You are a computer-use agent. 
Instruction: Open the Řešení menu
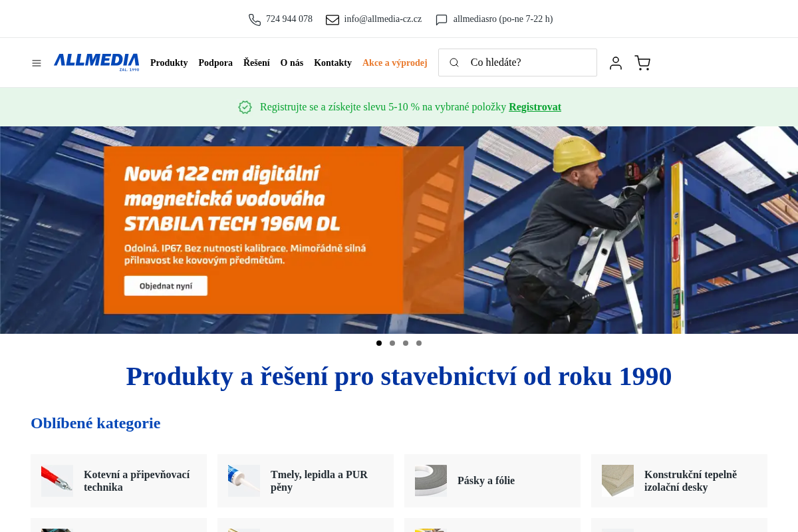pyautogui.click(x=257, y=63)
